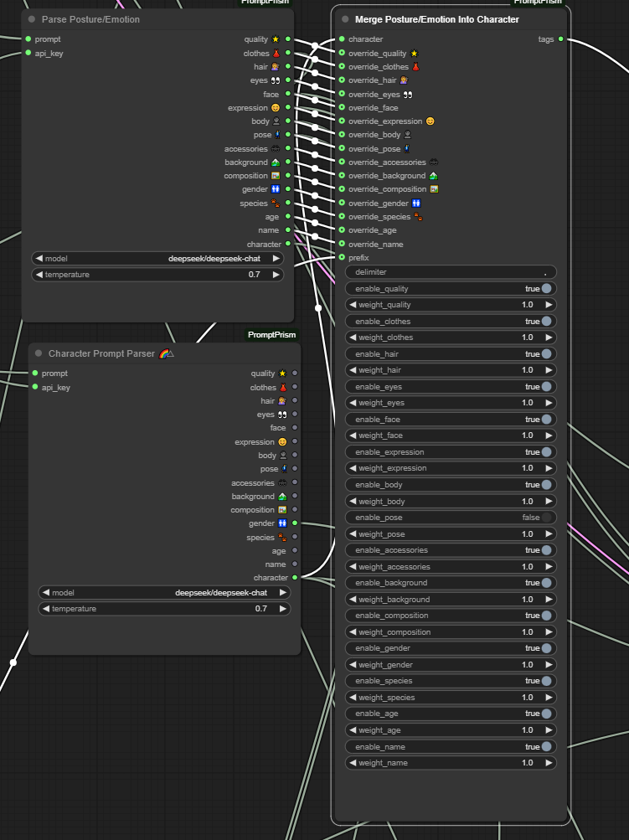Select next model in Parse Posture/Emotion node
629x840 pixels.
click(276, 258)
